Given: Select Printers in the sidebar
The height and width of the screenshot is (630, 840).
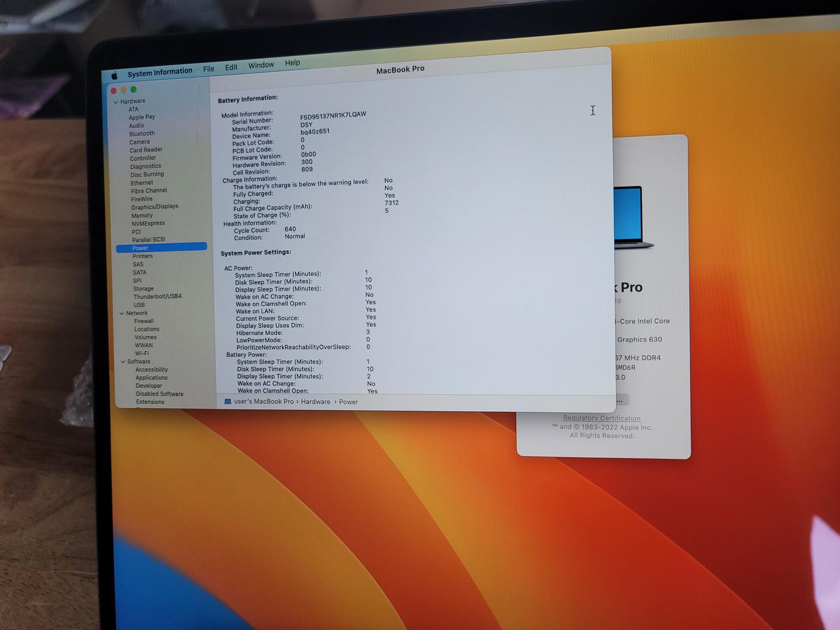Looking at the screenshot, I should [x=142, y=256].
